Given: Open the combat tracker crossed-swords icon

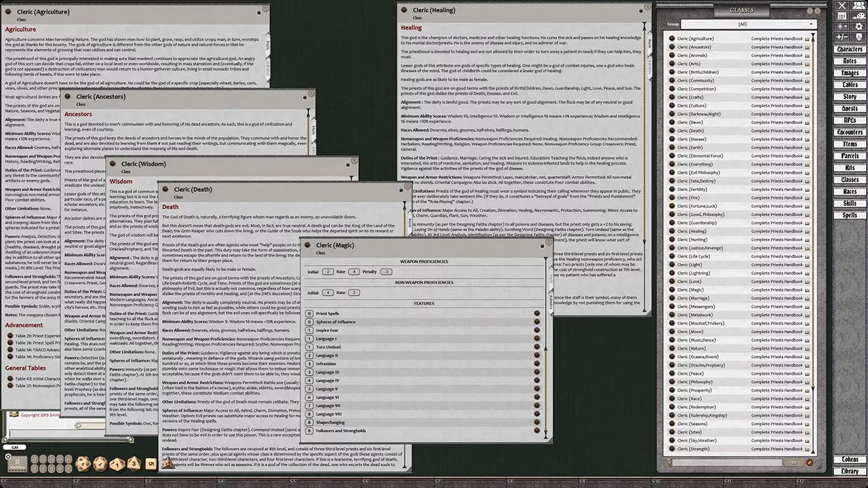Looking at the screenshot, I should (x=842, y=5).
